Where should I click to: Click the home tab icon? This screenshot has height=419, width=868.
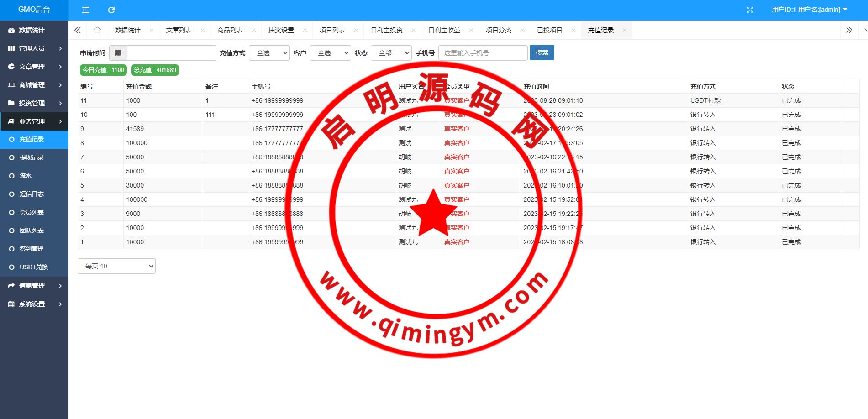pos(97,30)
